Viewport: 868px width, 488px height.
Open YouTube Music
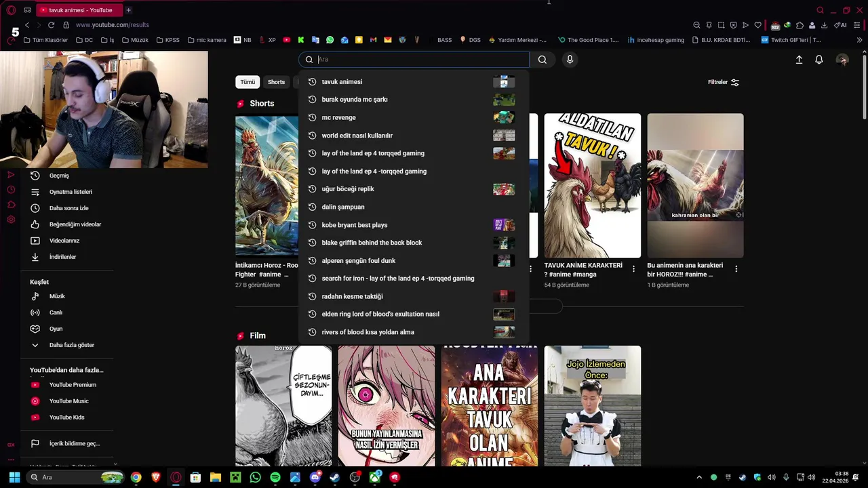coord(68,401)
